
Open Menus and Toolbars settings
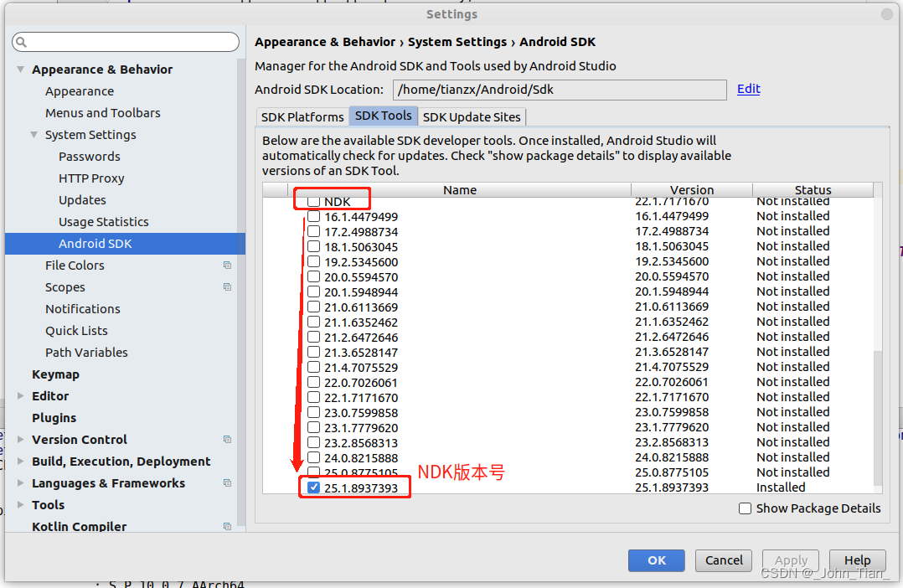[103, 113]
